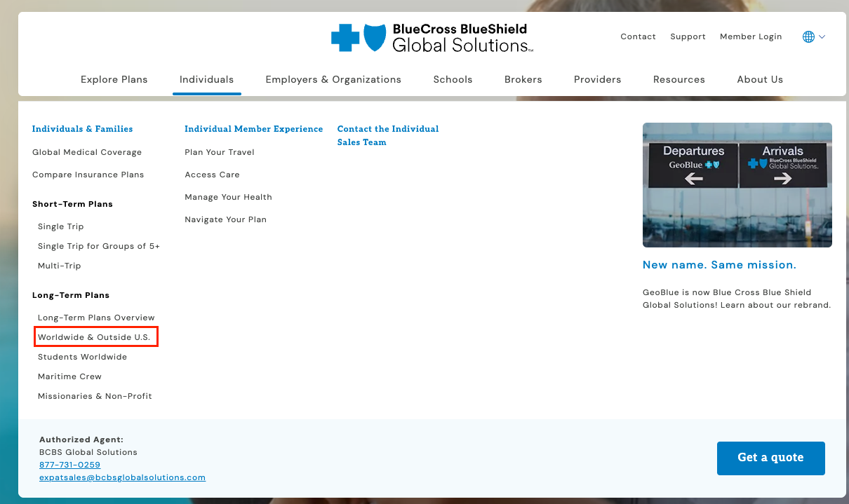
Task: Open the 'New name. Same mission.' headline
Action: 720,265
